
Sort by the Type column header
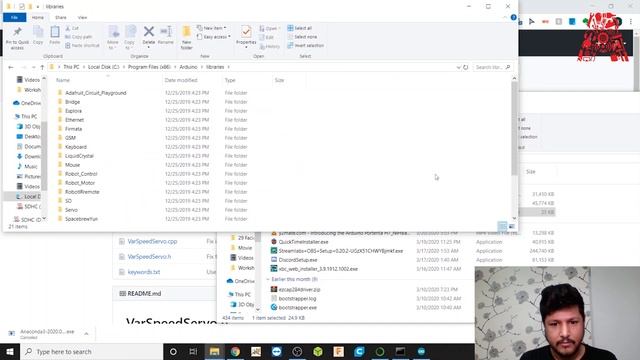[x=230, y=80]
